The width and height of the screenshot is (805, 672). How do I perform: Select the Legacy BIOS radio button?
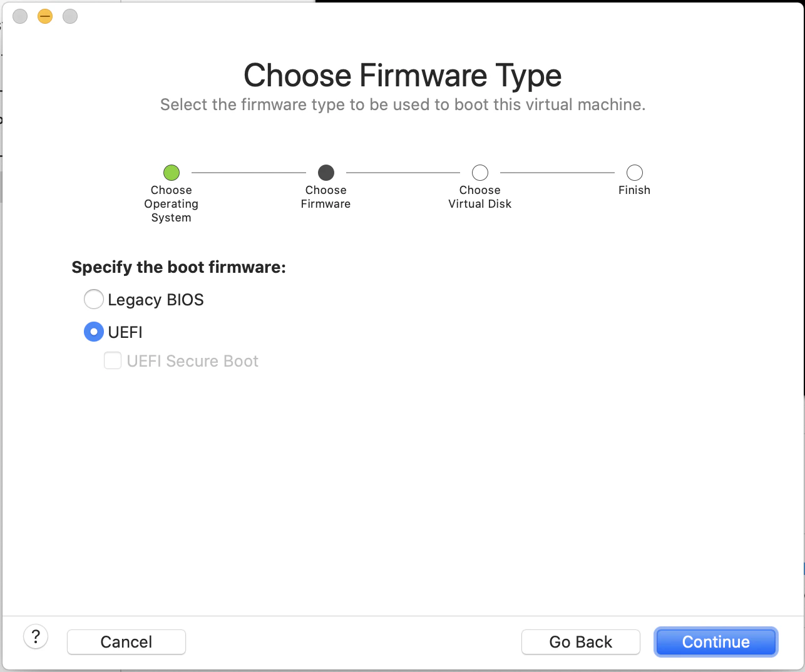[x=94, y=300]
